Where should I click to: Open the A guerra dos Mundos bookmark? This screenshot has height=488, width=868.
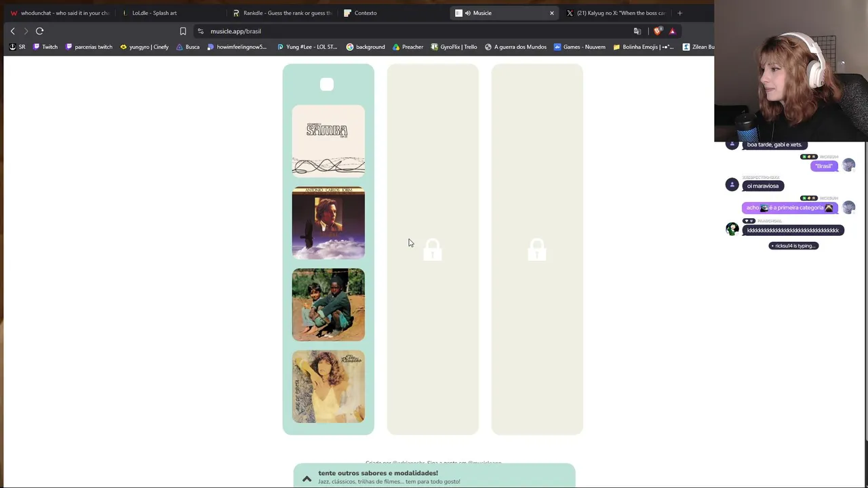click(x=515, y=47)
